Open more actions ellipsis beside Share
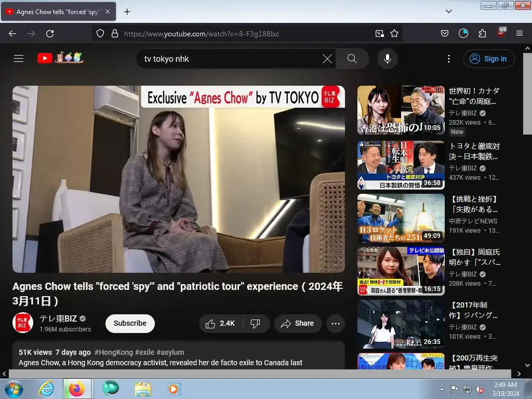This screenshot has width=532, height=399. click(x=336, y=323)
